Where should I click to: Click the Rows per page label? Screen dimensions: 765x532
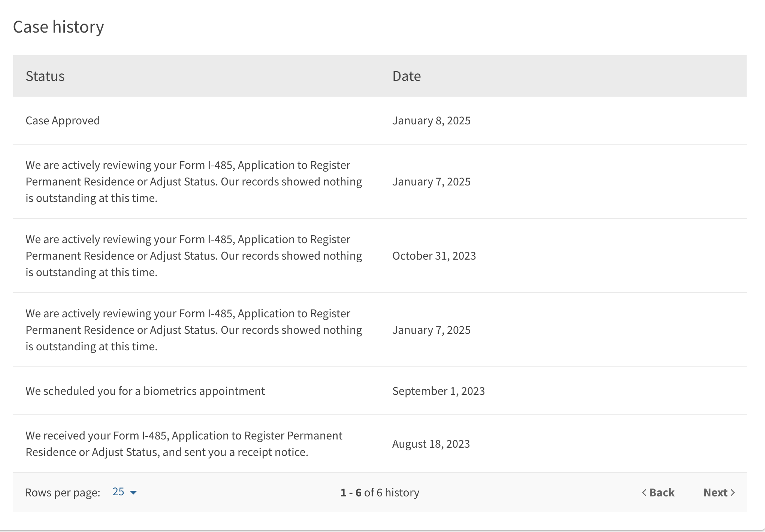(x=63, y=492)
